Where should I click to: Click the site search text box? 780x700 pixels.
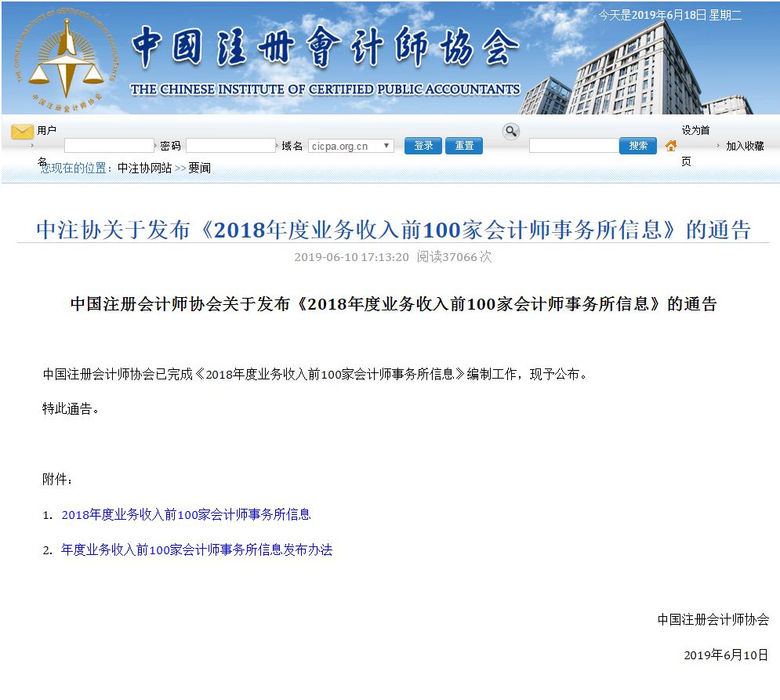coord(573,146)
